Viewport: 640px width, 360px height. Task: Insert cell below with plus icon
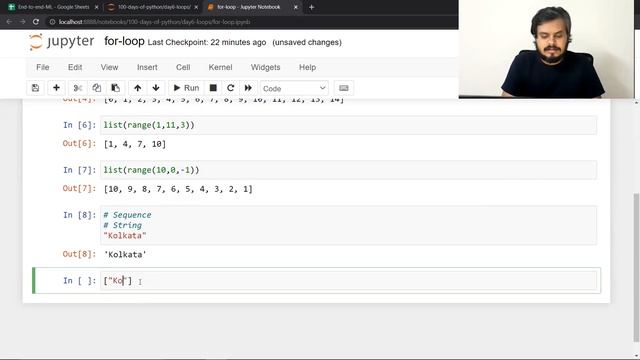point(56,88)
